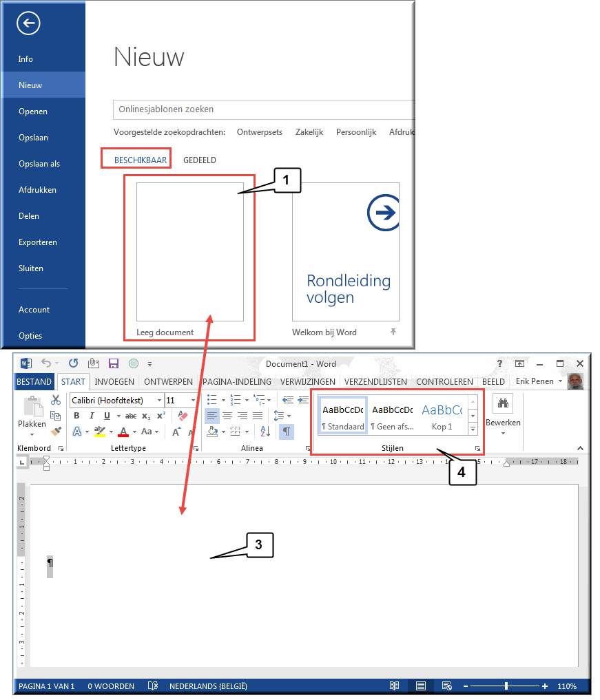The width and height of the screenshot is (600, 700).
Task: Pin the Welkom bij Word template
Action: tap(393, 331)
